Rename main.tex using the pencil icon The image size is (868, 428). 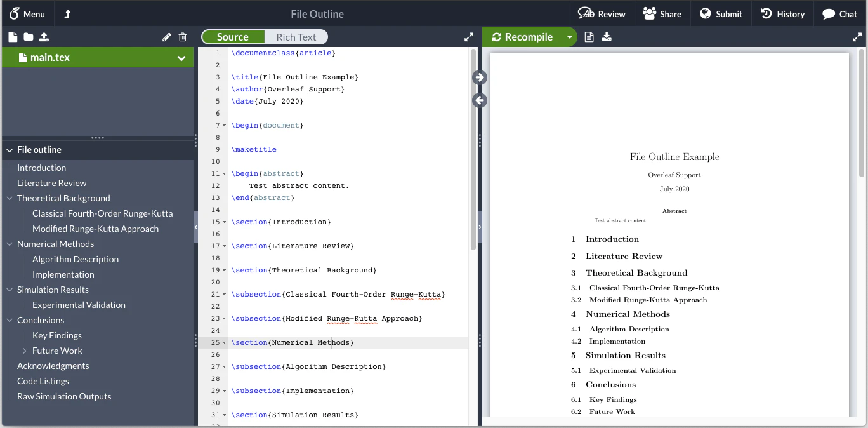pyautogui.click(x=166, y=37)
